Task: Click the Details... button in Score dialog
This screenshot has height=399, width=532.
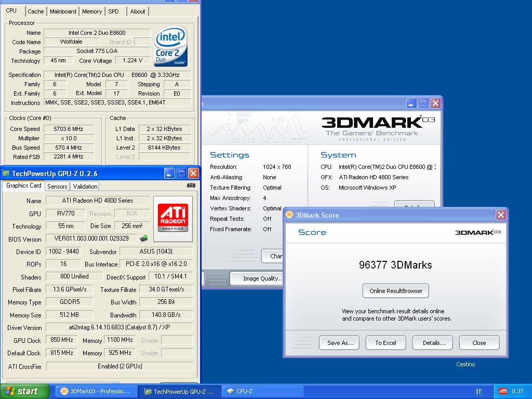Action: point(434,343)
